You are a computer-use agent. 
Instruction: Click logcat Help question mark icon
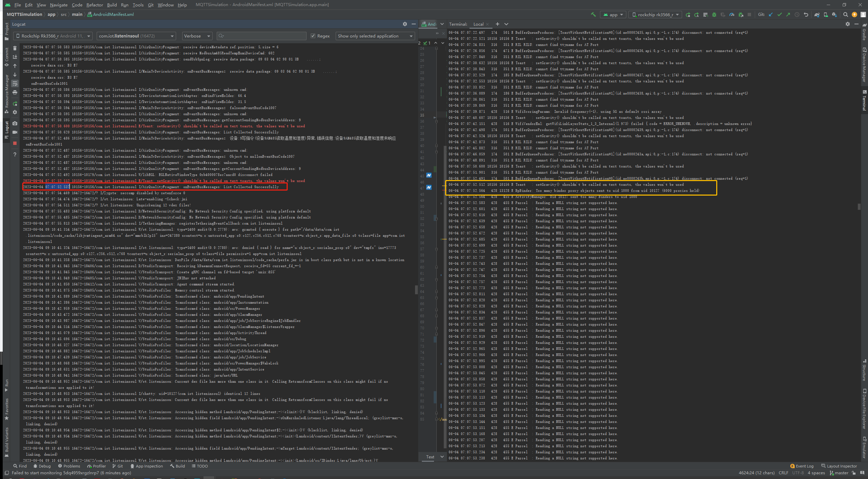pyautogui.click(x=15, y=154)
